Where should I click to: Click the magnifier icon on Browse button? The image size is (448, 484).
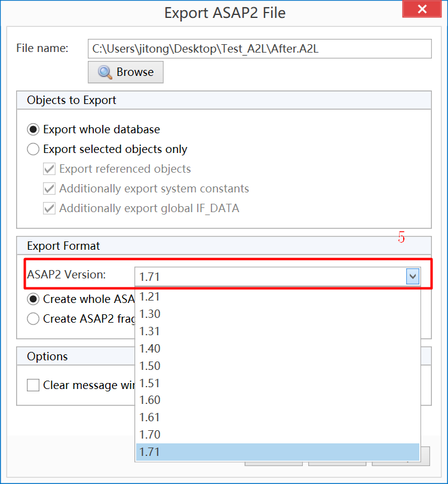tap(103, 72)
